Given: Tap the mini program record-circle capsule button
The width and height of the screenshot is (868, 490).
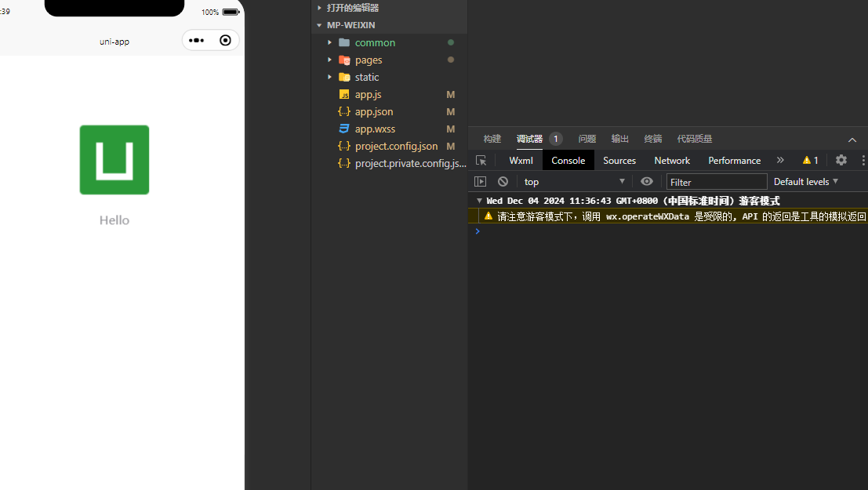Looking at the screenshot, I should 226,40.
